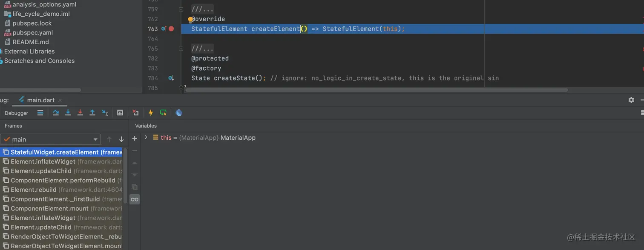Viewport: 644px width, 250px height.
Task: Toggle show watches glasses icon
Action: coord(135,199)
